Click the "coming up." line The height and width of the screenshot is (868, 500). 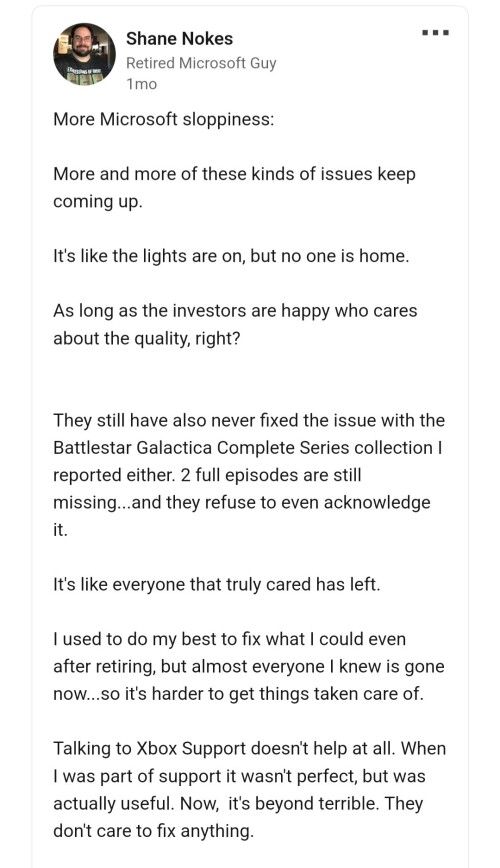click(98, 202)
